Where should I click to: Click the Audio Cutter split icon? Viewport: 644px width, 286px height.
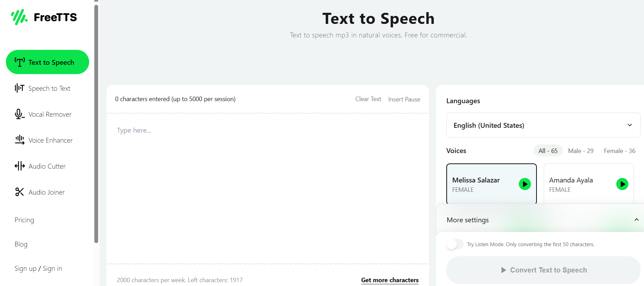[x=19, y=166]
